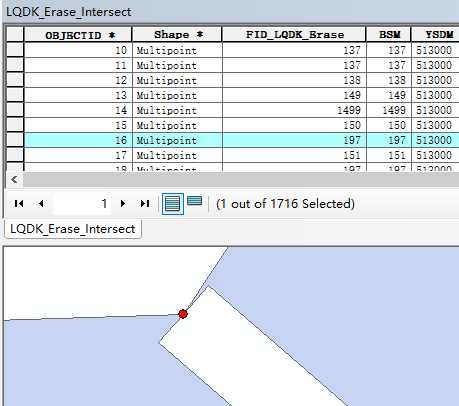Click the BSM column header
This screenshot has height=406, width=459.
[389, 34]
